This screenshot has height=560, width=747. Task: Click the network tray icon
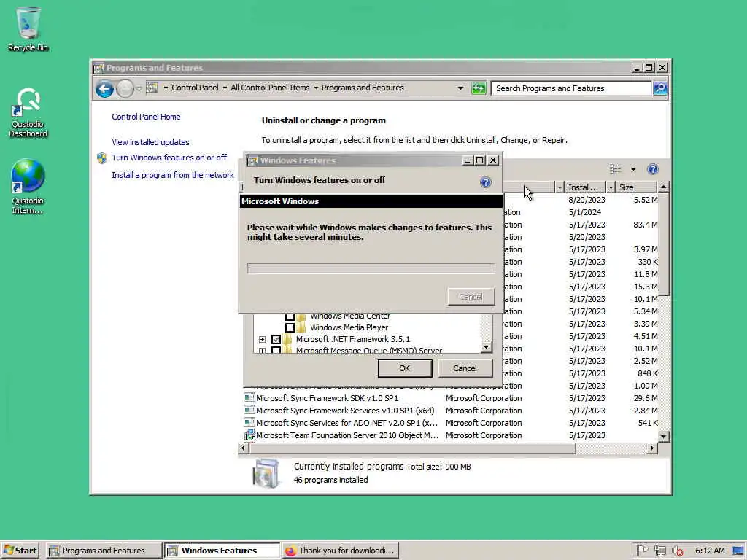(659, 551)
